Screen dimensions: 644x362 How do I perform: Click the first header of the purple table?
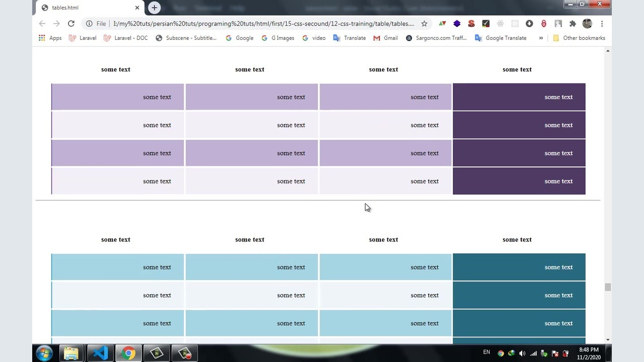tap(116, 69)
